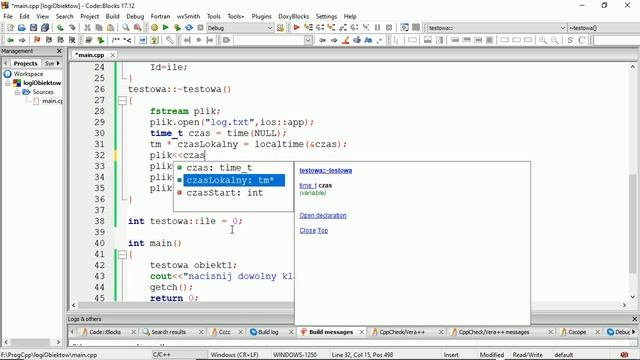Click the Abort build icon
This screenshot has width=640, height=360.
pyautogui.click(x=200, y=28)
